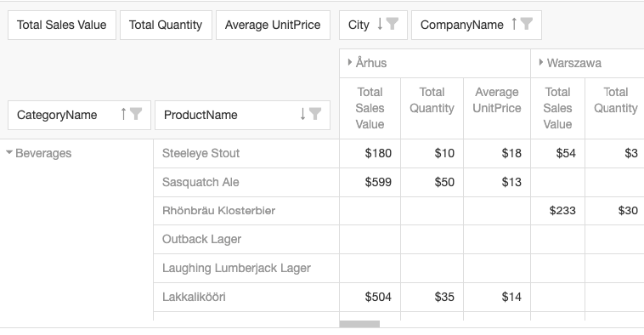Click the CompanyName sort arrow icon
Viewport: 644px width, 335px height.
(514, 25)
